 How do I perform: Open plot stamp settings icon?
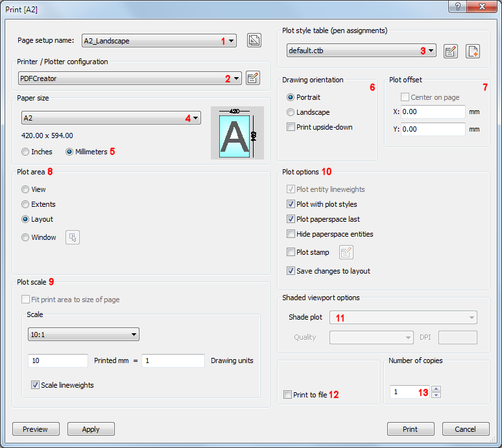coord(347,252)
